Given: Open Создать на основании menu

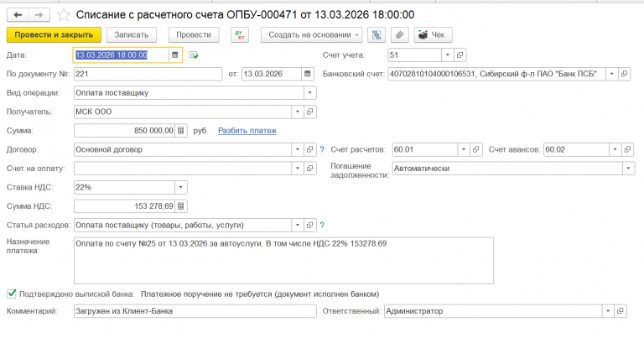Looking at the screenshot, I should tap(312, 35).
